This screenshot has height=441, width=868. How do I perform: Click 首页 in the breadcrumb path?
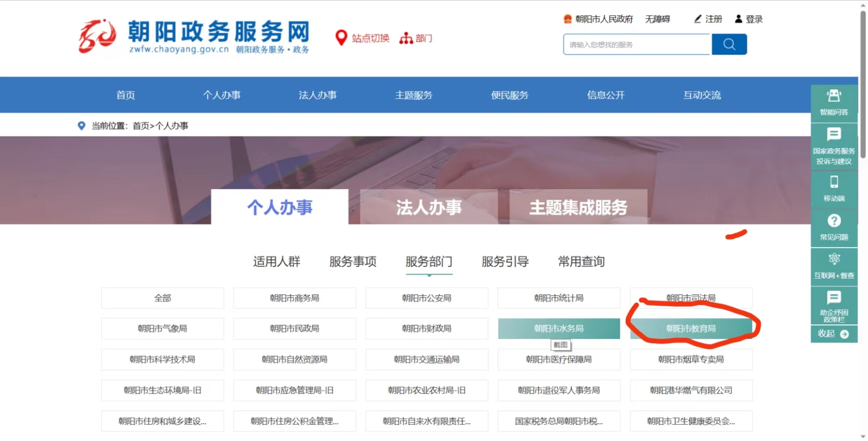[141, 125]
